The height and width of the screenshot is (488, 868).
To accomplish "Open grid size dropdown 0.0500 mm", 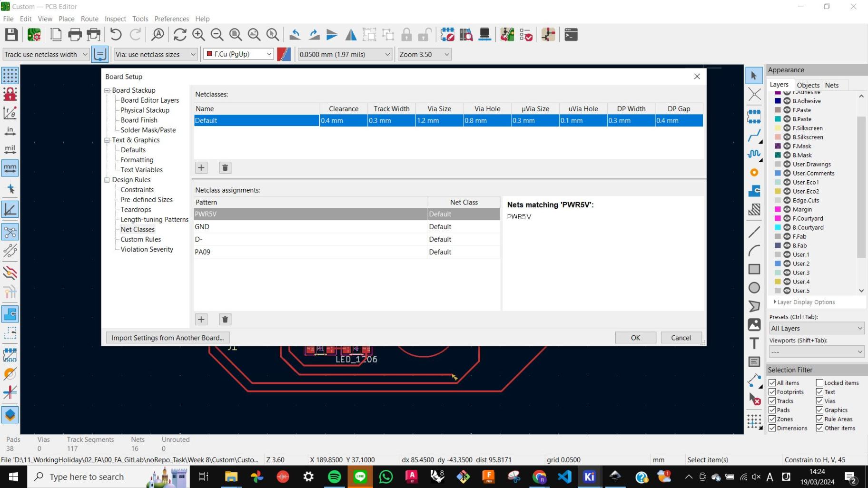I will pyautogui.click(x=345, y=54).
